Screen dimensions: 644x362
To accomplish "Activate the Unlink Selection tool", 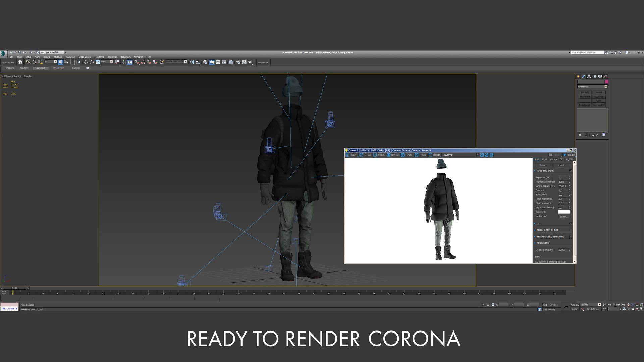I will (x=34, y=62).
